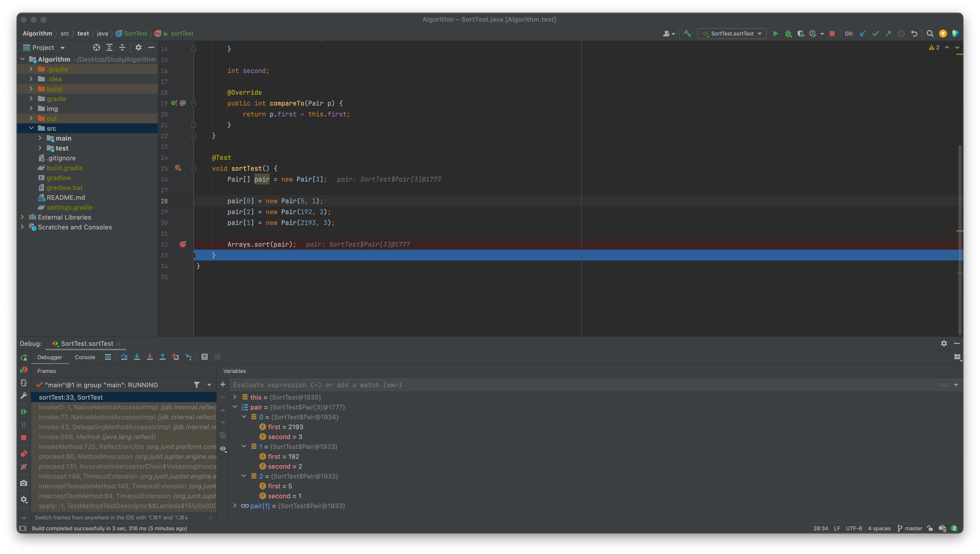Click the Build project hammer icon
The image size is (980, 554).
tap(687, 34)
